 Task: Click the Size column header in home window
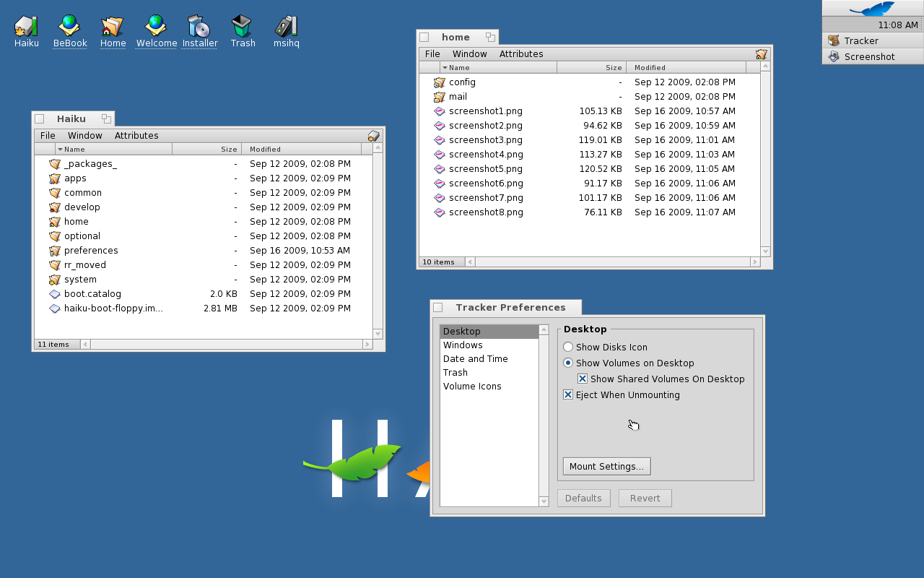coord(591,67)
